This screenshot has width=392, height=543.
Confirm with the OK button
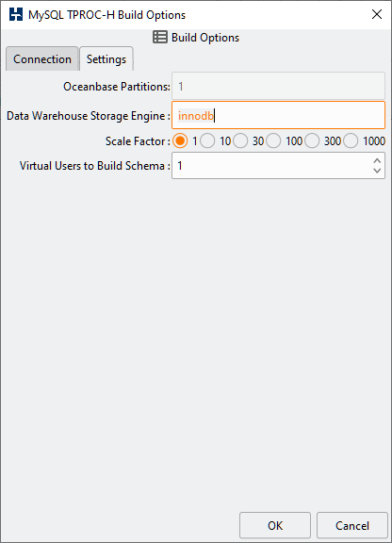click(x=275, y=525)
